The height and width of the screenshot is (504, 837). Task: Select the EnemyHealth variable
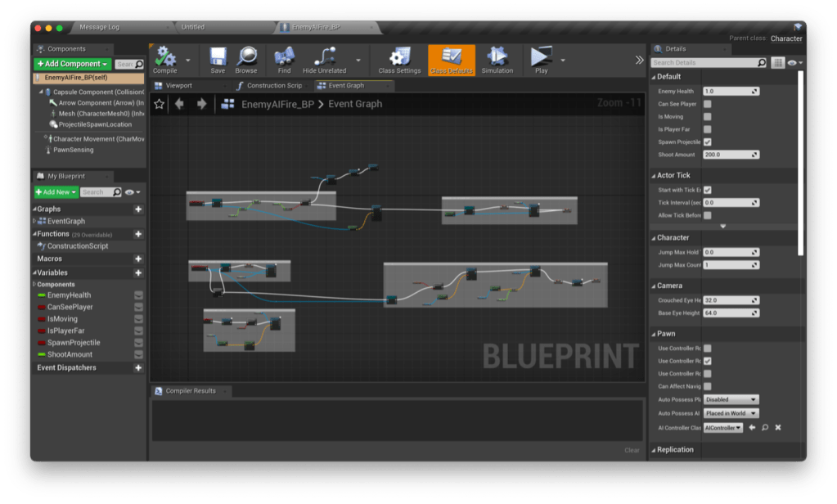point(69,295)
